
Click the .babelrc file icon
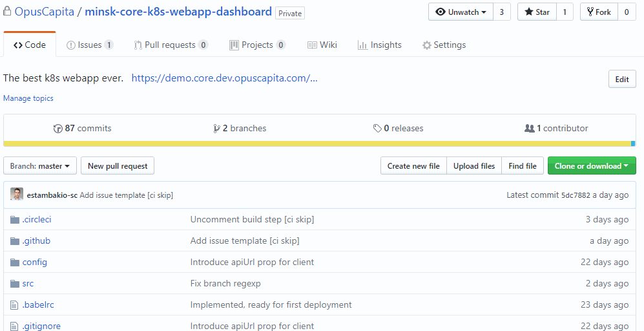[x=15, y=305]
